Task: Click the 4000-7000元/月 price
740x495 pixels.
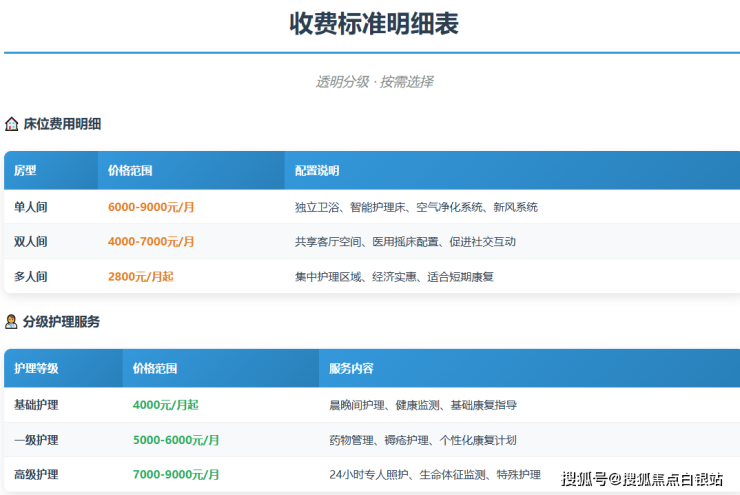Action: coord(151,242)
